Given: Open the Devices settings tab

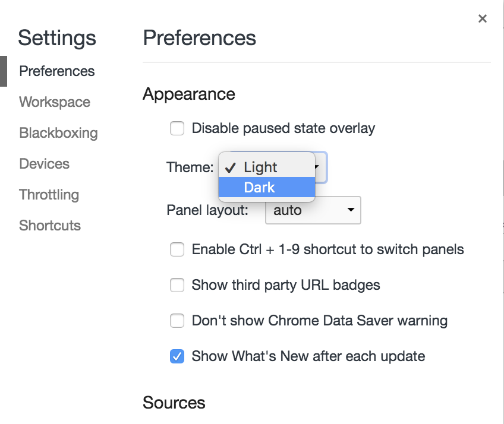Looking at the screenshot, I should 44,164.
